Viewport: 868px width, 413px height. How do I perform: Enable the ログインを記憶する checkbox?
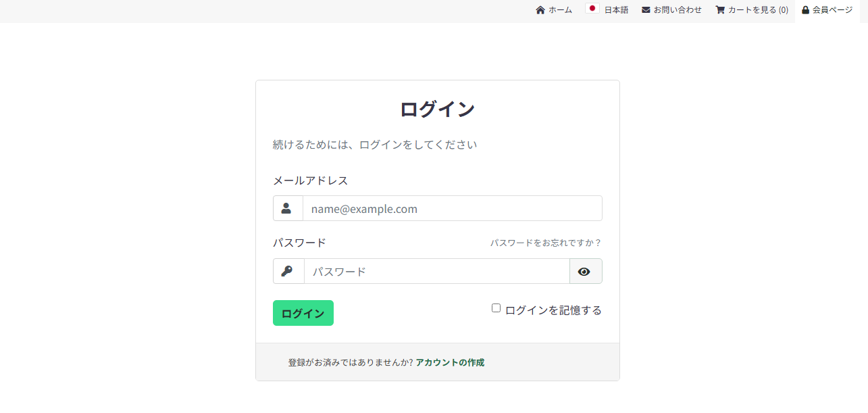point(496,308)
